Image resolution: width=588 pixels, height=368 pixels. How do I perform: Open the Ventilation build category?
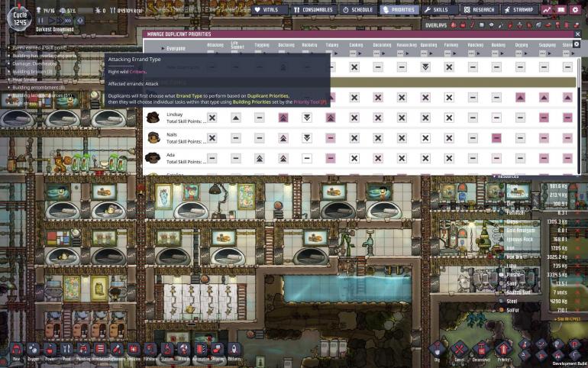coord(100,350)
